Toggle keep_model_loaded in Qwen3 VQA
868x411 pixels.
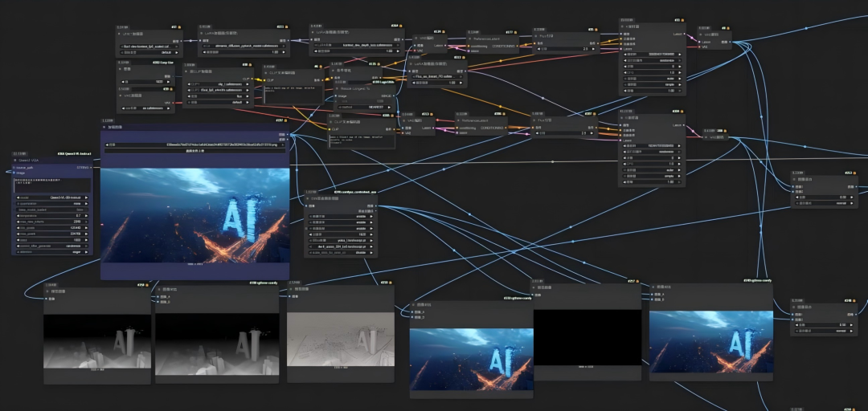pyautogui.click(x=52, y=210)
